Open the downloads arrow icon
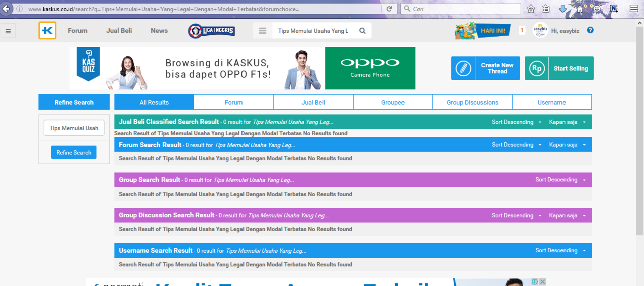Image resolution: width=644 pixels, height=286 pixels. coord(563,9)
